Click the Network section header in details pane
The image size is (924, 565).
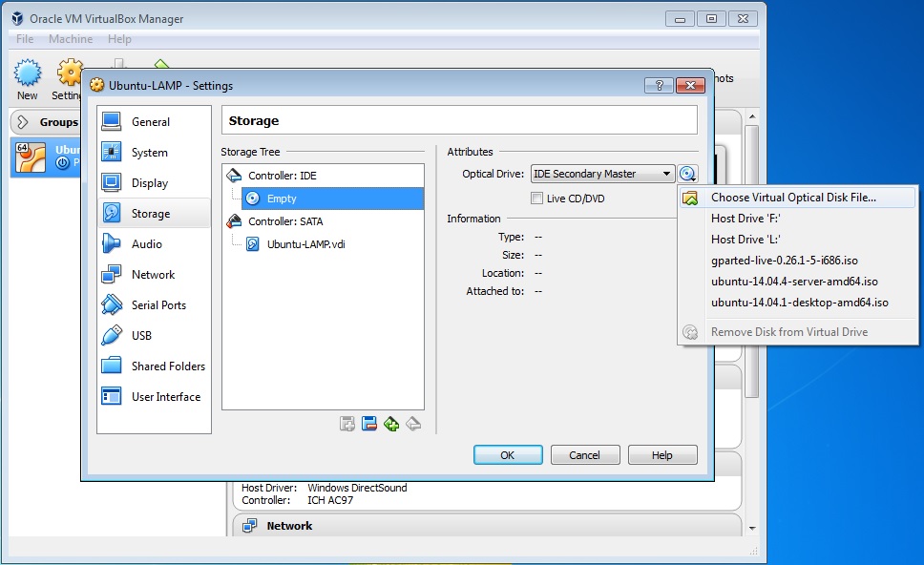pyautogui.click(x=487, y=526)
